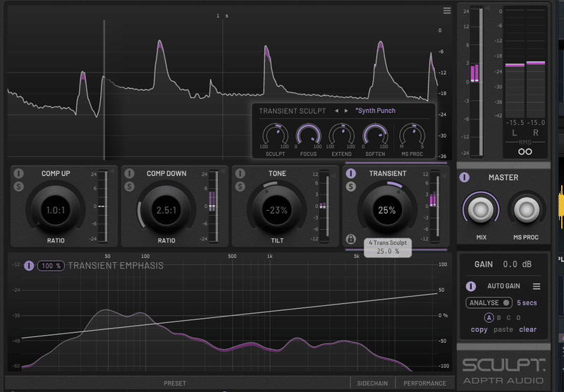Screen dimensions: 564x392
Task: Toggle Auto Gain power button
Action: coord(471,286)
